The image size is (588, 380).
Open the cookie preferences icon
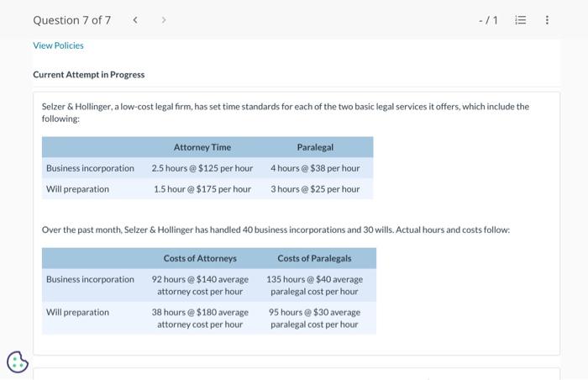[x=18, y=362]
